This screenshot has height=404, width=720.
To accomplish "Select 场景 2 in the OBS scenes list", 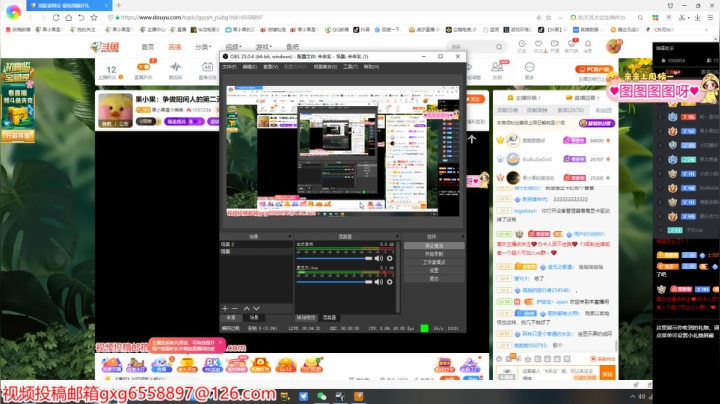I will coord(256,244).
